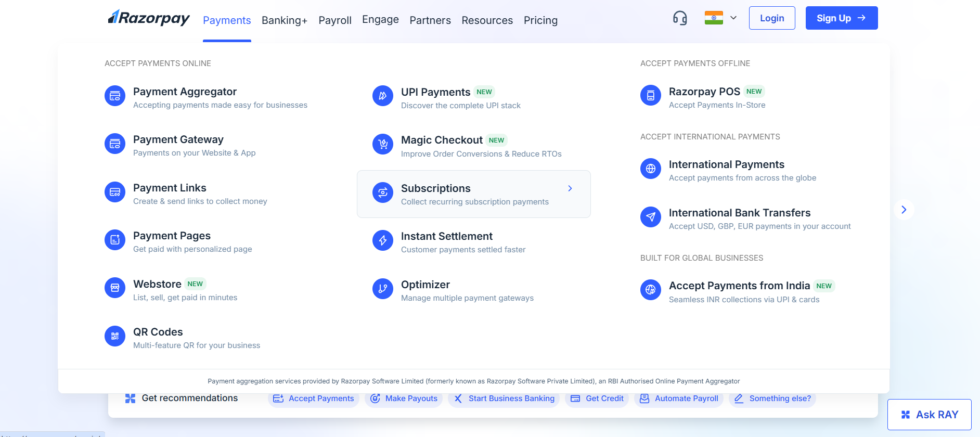Image resolution: width=980 pixels, height=437 pixels.
Task: Click the Webstore storefront icon
Action: tap(115, 288)
